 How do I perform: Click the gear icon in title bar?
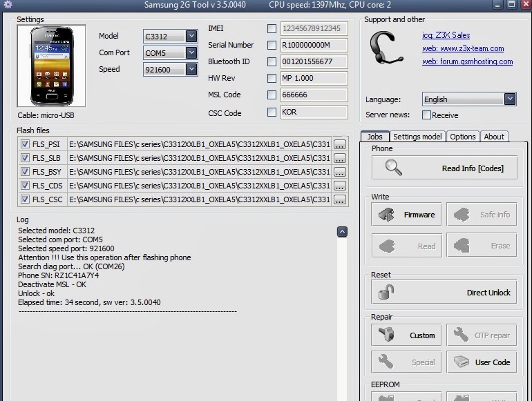click(x=8, y=4)
